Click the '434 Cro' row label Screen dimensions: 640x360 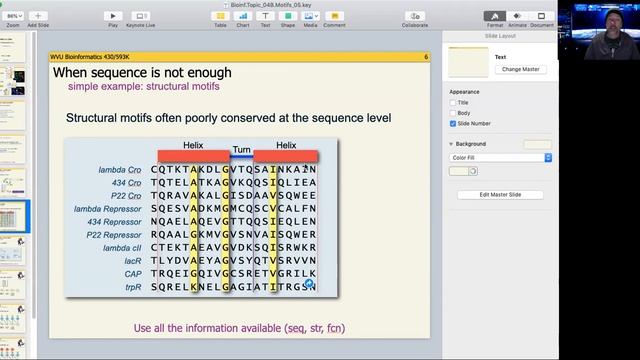(x=127, y=183)
